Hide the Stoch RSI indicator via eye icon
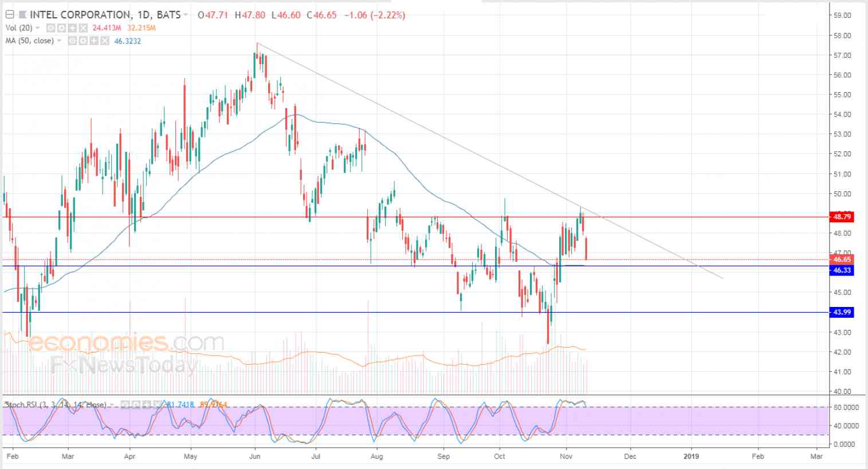This screenshot has width=868, height=469. tap(125, 405)
